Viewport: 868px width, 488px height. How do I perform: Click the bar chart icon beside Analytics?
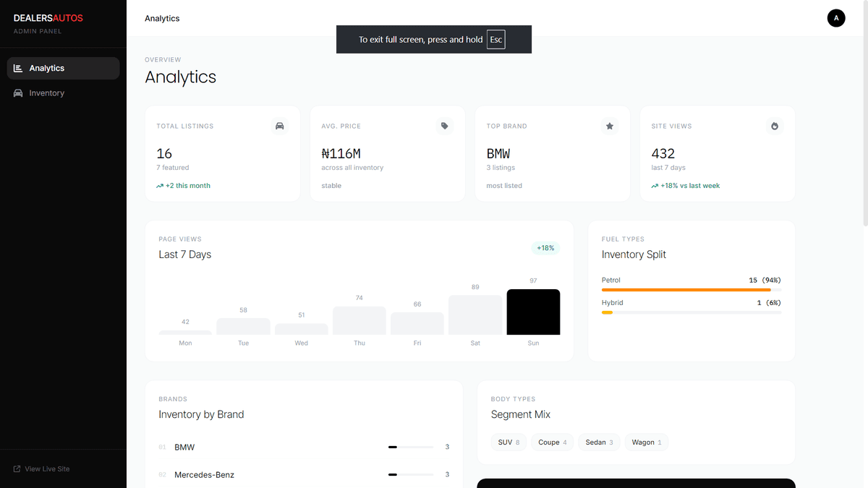pos(18,68)
